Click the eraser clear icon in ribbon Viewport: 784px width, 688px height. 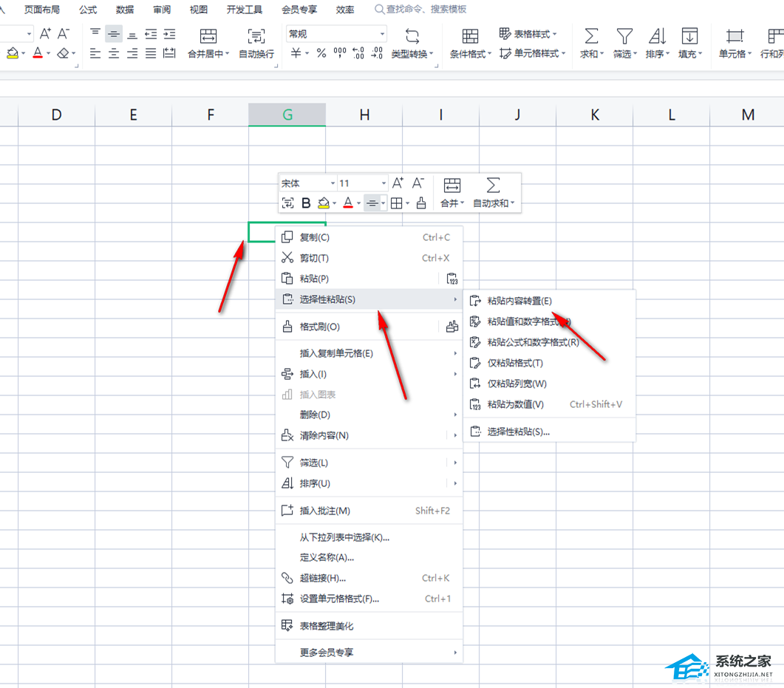tap(63, 53)
